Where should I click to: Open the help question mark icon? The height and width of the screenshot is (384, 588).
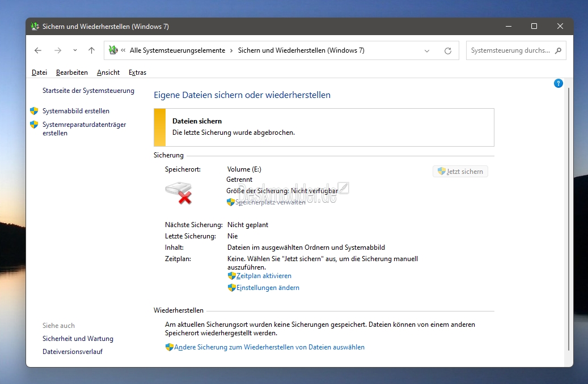[558, 84]
